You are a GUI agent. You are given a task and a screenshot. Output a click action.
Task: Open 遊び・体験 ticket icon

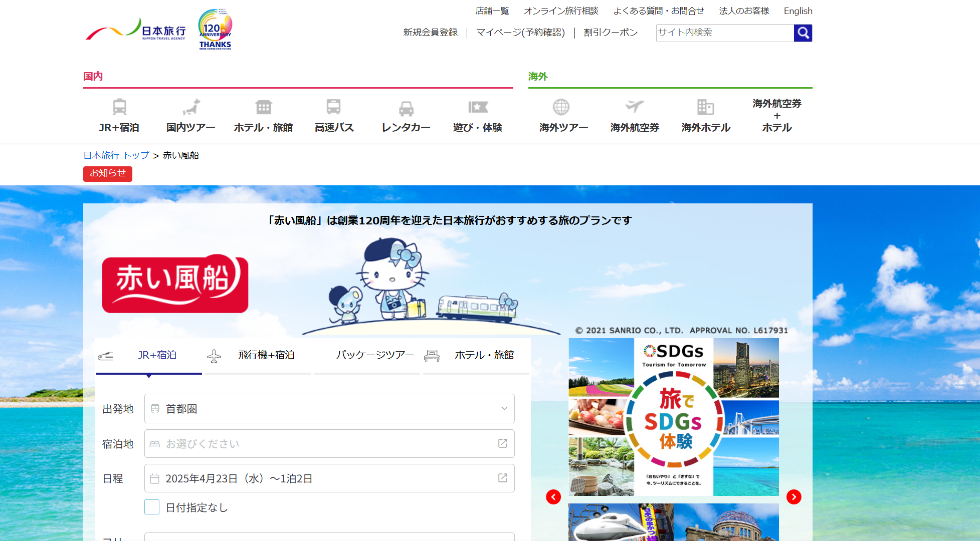pyautogui.click(x=478, y=107)
